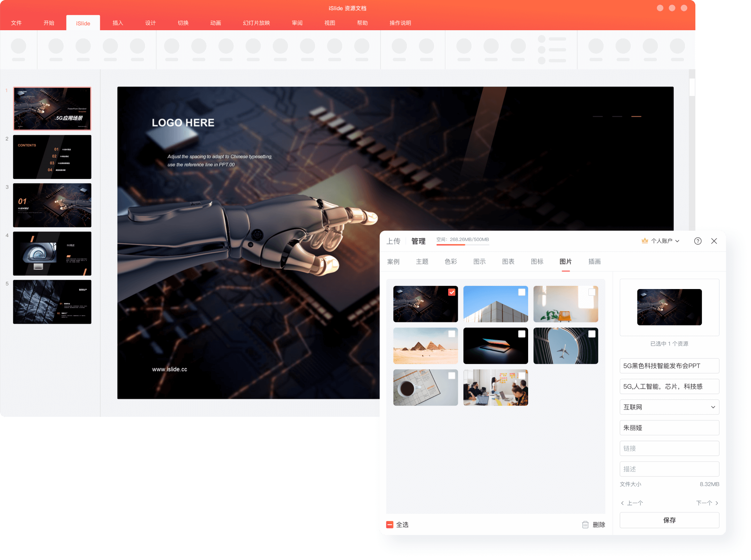Select slide 4 thumbnail
This screenshot has width=751, height=560.
tap(52, 254)
